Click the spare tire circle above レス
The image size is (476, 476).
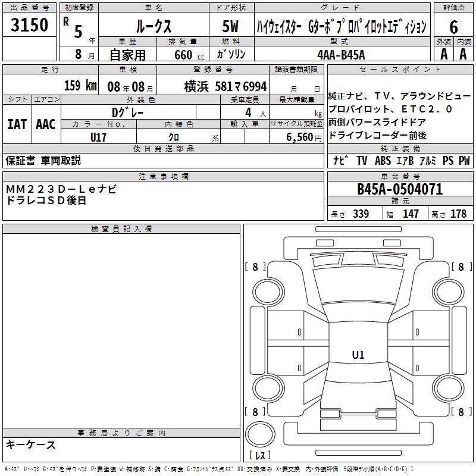(x=260, y=434)
